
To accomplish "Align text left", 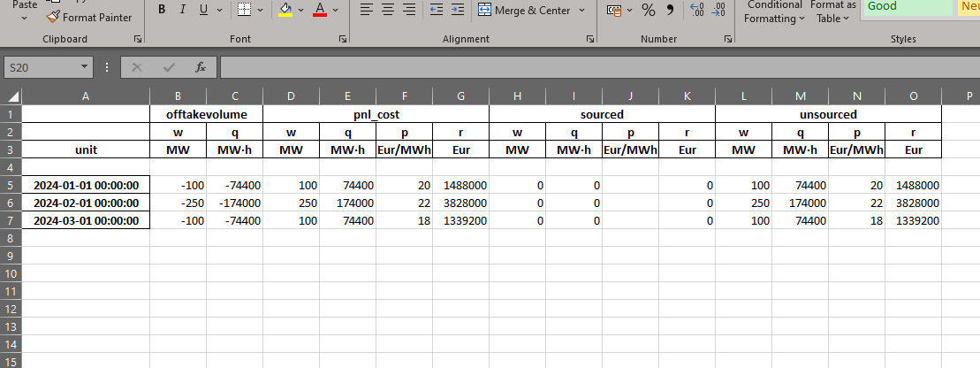I will tap(367, 10).
